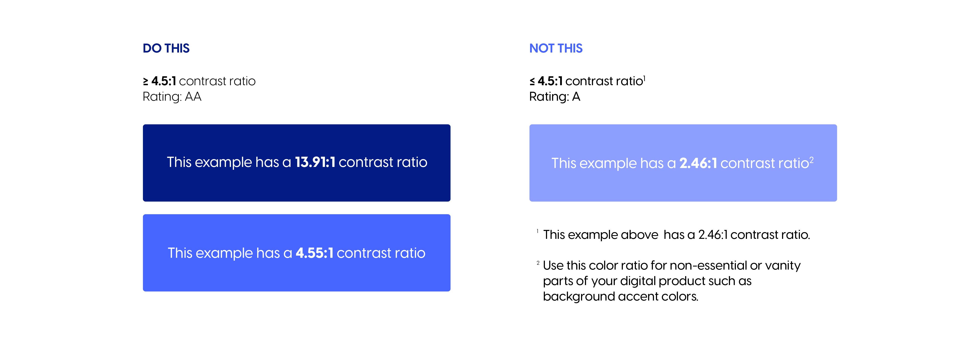Screen dimensions: 980x355
Task: Click superscript 2 inside light blue box
Action: 811,160
